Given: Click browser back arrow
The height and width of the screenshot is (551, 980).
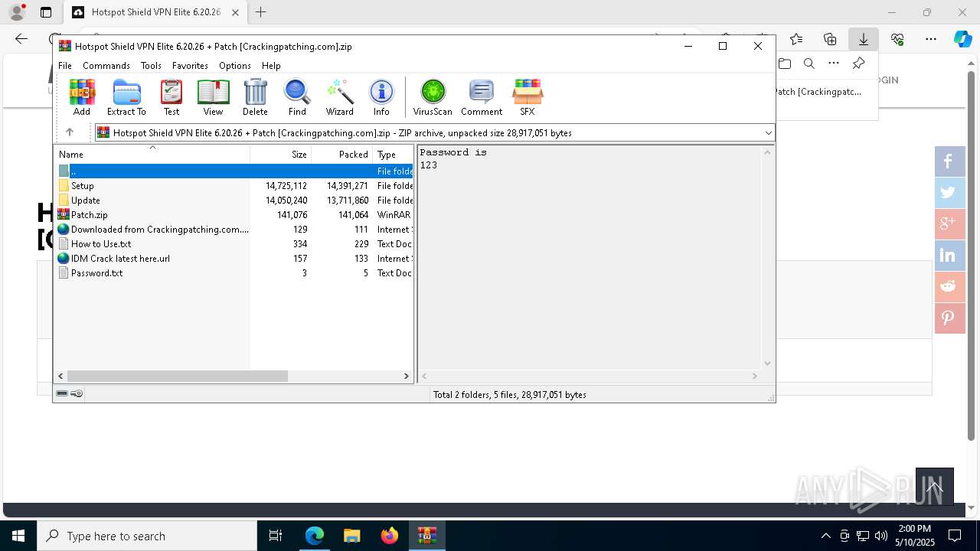Looking at the screenshot, I should [21, 39].
